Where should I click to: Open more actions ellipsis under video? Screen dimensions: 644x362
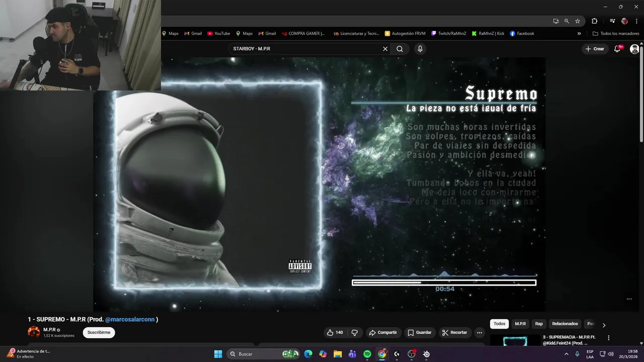point(479,332)
